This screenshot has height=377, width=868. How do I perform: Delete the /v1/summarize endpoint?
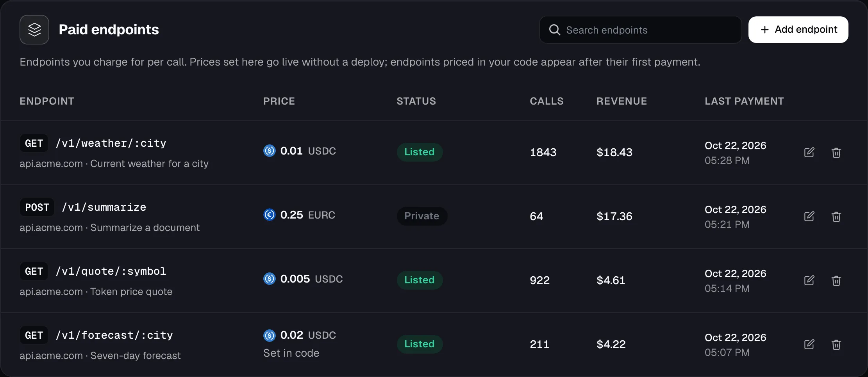(836, 216)
